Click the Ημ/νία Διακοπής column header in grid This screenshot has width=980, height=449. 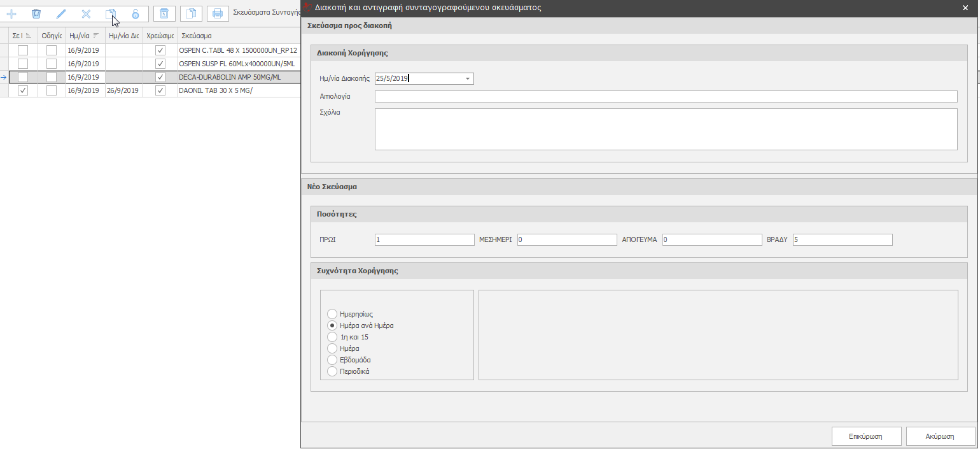click(x=123, y=36)
